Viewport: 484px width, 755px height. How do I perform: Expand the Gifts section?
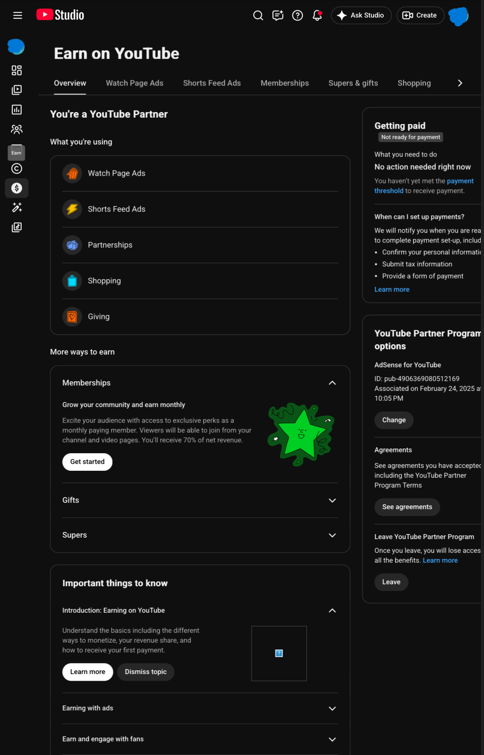[200, 500]
